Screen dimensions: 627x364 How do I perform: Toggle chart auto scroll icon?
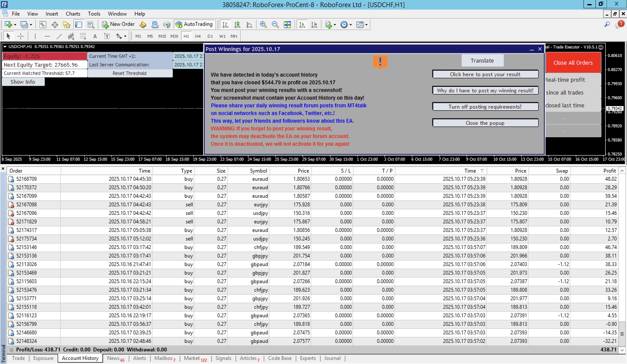302,24
